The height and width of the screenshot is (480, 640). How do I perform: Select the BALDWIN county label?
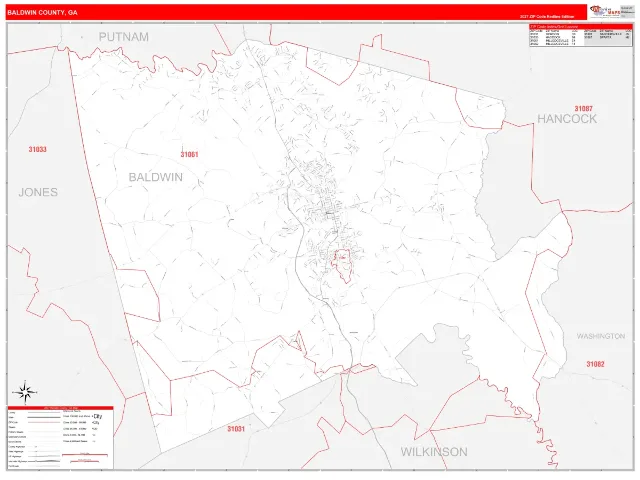pyautogui.click(x=156, y=177)
